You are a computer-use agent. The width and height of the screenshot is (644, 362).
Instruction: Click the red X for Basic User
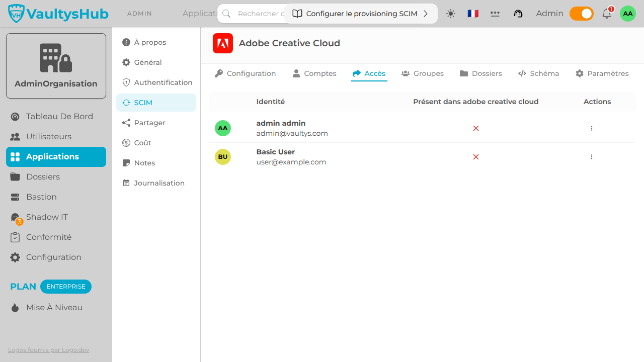476,157
